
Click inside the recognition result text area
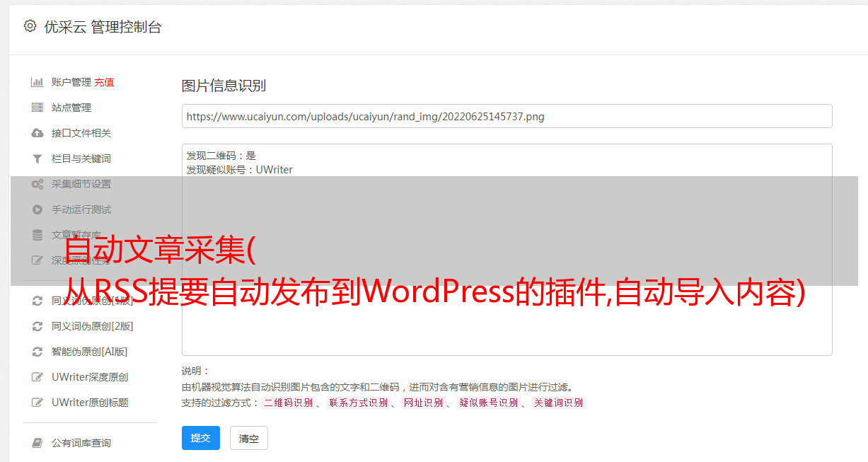click(507, 250)
